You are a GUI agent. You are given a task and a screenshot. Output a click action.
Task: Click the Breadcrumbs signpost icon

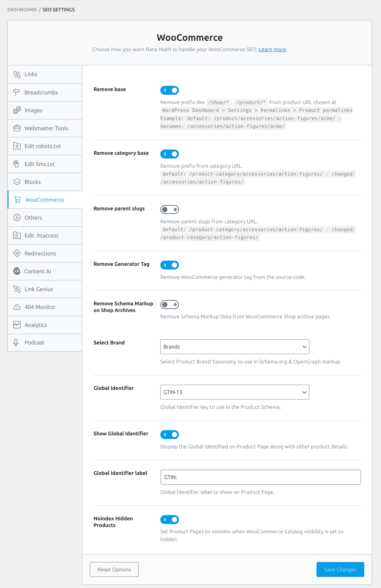(17, 92)
